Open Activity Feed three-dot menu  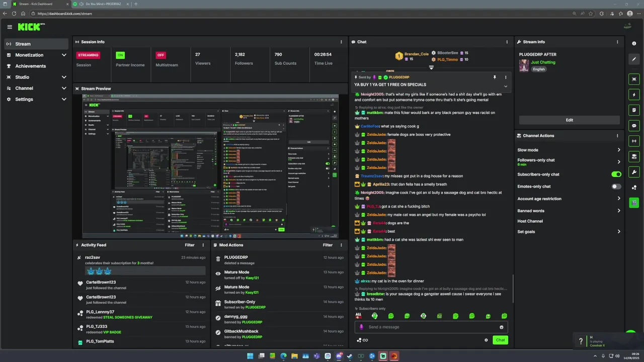tap(203, 245)
